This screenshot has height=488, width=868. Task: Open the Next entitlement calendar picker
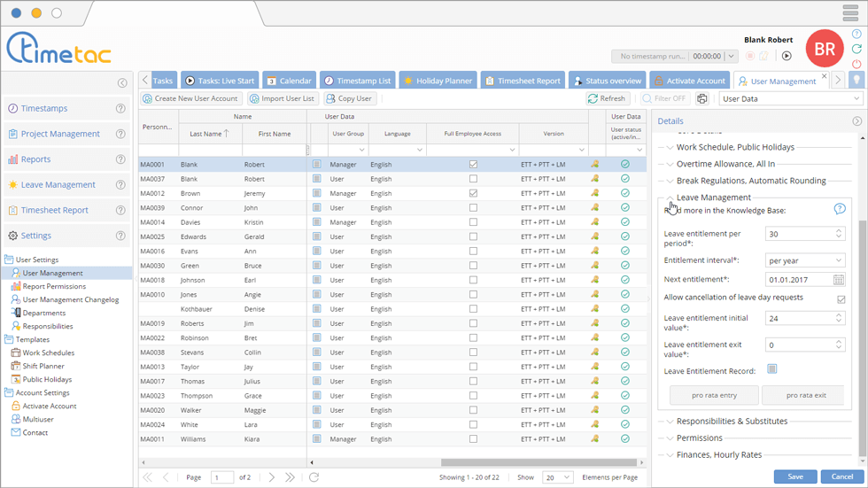point(839,280)
